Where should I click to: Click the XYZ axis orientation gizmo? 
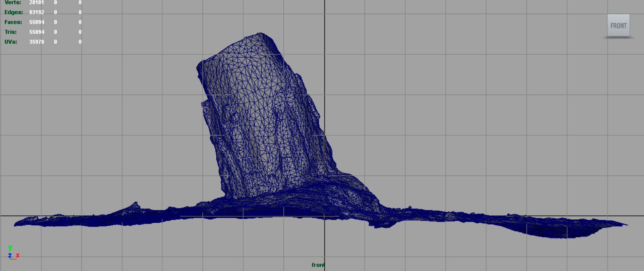point(13,253)
